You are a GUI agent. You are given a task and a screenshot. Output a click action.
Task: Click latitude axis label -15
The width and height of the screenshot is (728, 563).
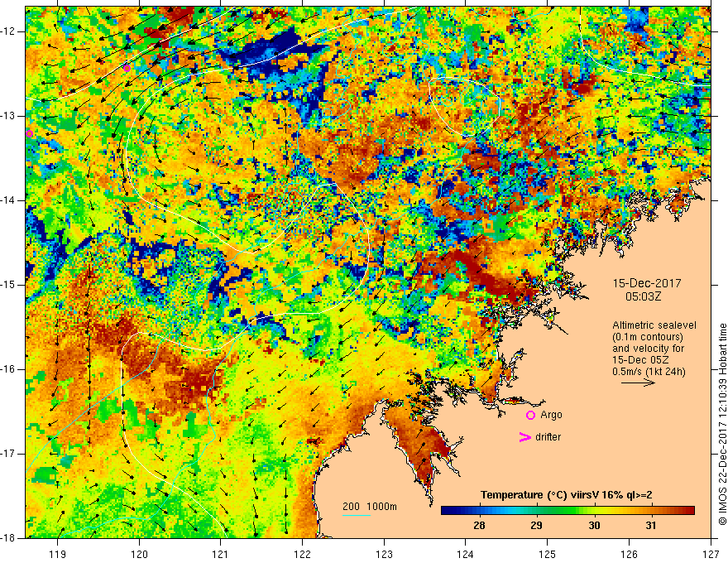(x=8, y=285)
